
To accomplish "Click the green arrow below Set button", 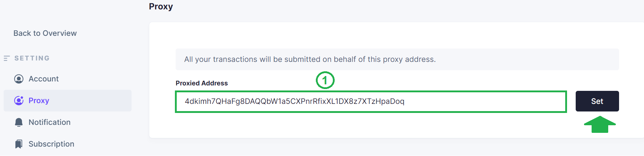I will [x=600, y=125].
